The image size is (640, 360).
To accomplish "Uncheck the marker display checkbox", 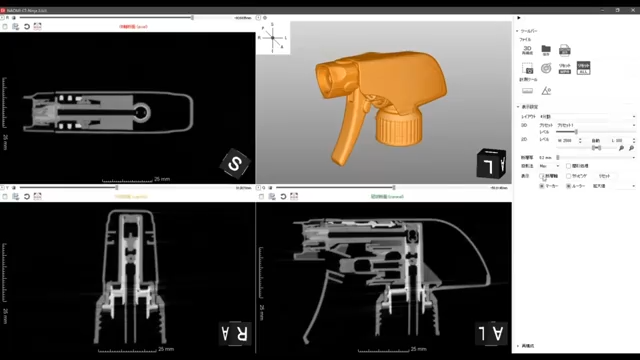I will 542,186.
